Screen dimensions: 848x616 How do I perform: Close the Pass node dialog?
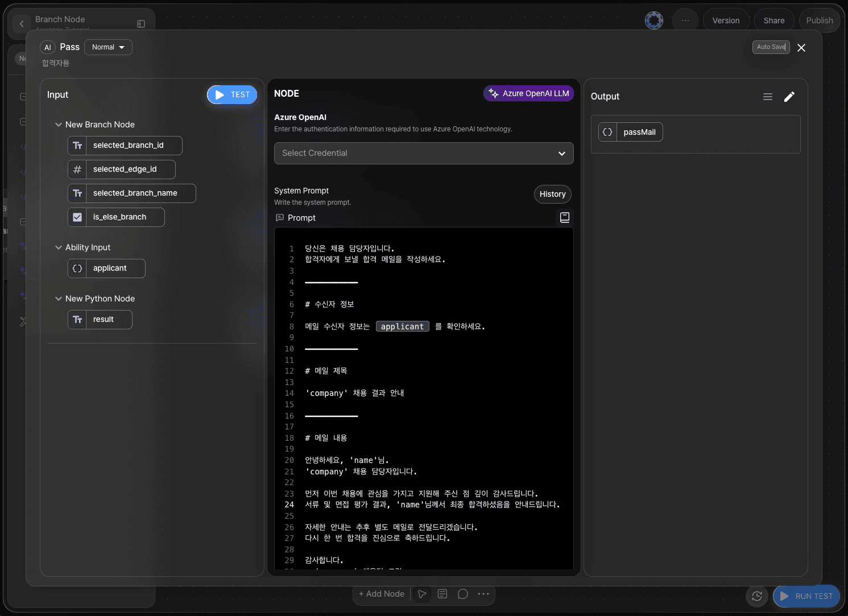pos(801,48)
